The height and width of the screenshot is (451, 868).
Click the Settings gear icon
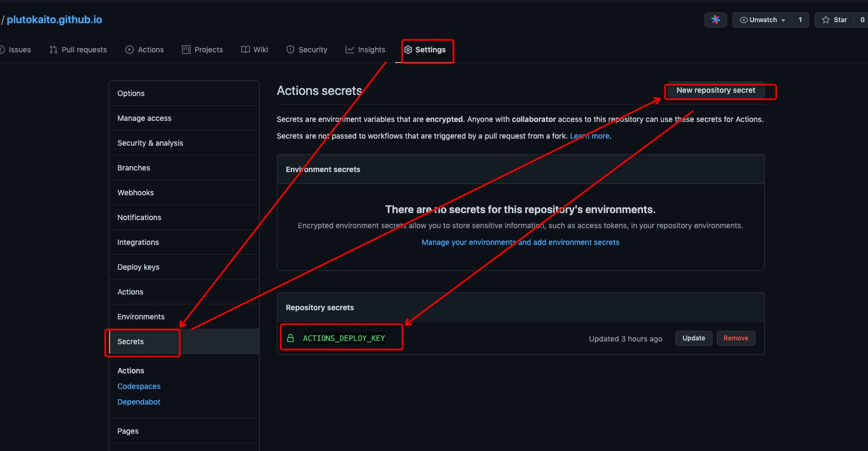(408, 50)
